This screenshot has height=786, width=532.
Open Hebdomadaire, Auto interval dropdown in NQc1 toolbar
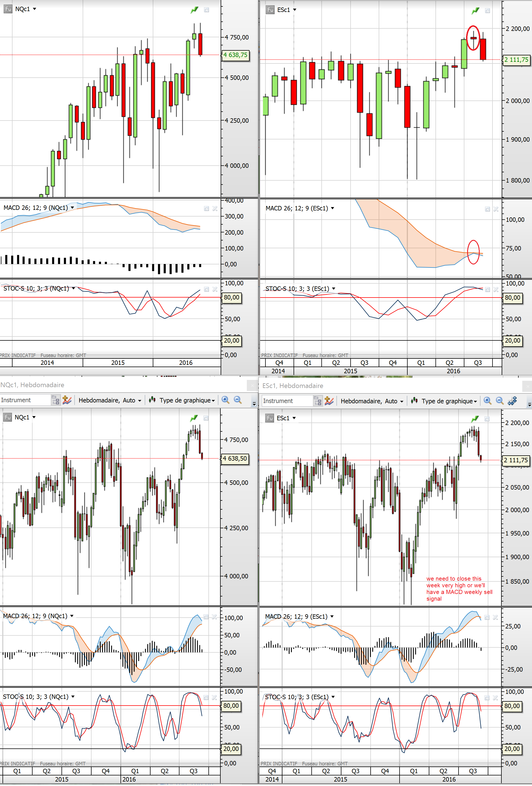pyautogui.click(x=110, y=401)
